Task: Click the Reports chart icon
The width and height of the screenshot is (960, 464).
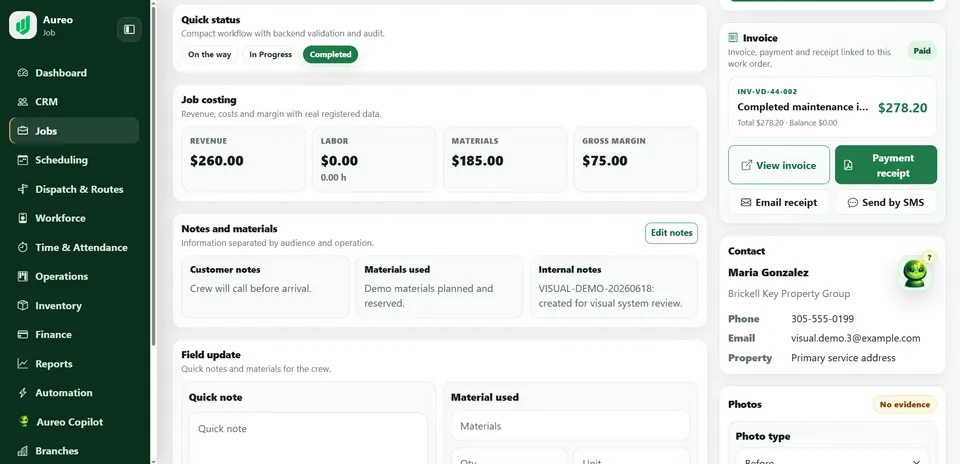Action: [x=23, y=364]
